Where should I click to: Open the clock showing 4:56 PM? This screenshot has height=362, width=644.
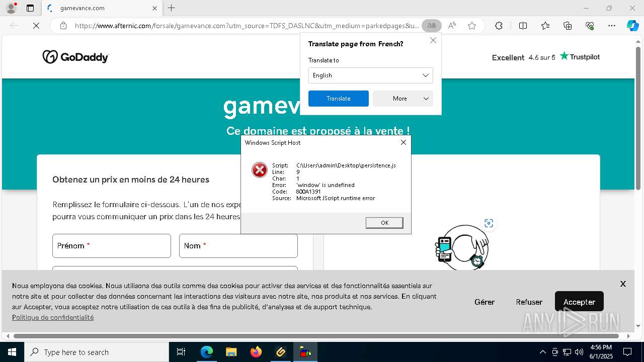pyautogui.click(x=601, y=352)
